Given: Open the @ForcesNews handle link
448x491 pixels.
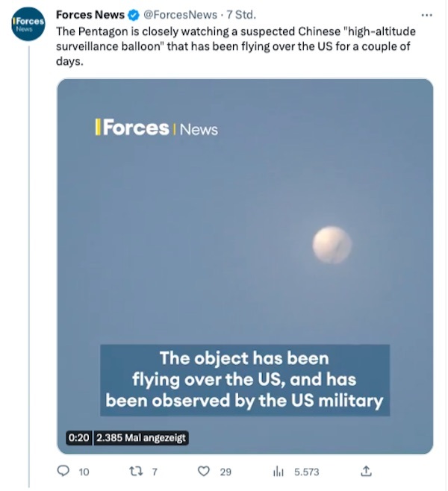Looking at the screenshot, I should pyautogui.click(x=180, y=15).
